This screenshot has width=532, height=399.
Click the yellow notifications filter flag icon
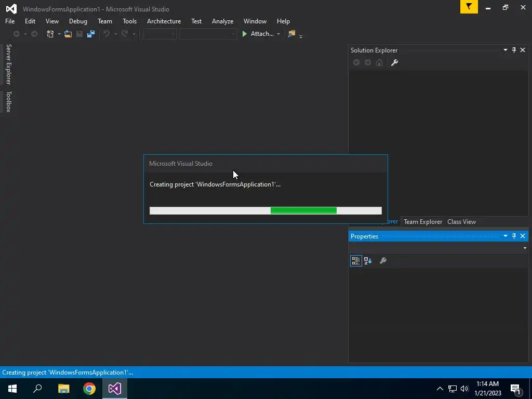coord(469,7)
